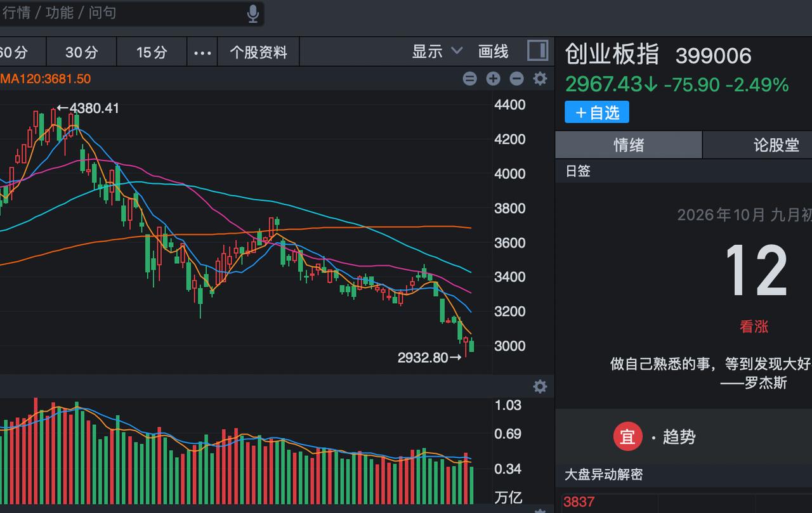Screen dimensions: 812x513
Task: Switch to the 论股堂 tab
Action: click(x=757, y=145)
